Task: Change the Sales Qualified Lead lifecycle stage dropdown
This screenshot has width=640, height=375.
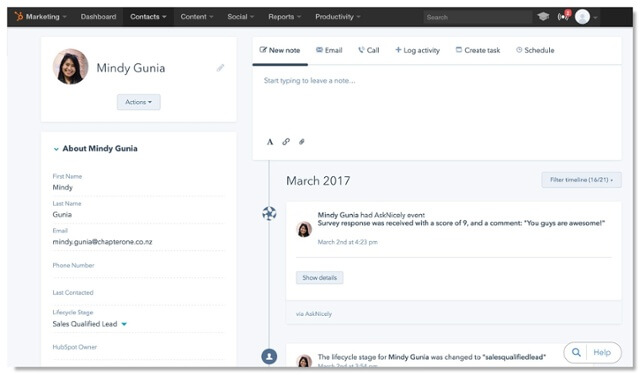Action: 89,324
